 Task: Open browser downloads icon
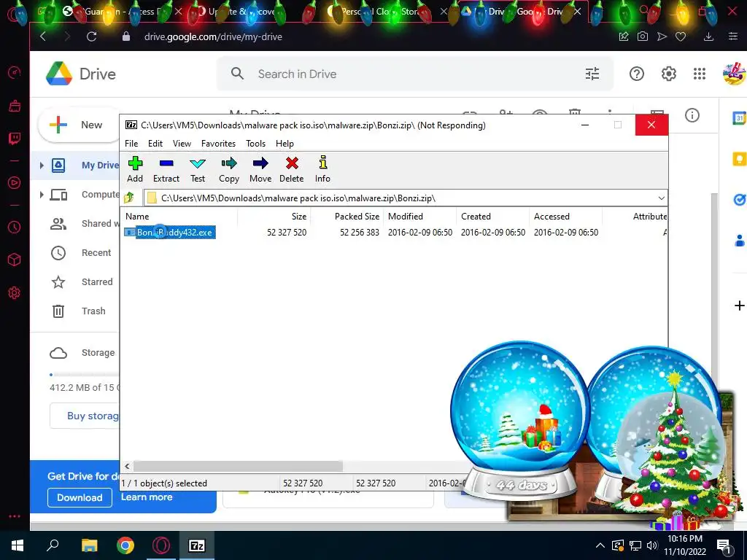[708, 36]
